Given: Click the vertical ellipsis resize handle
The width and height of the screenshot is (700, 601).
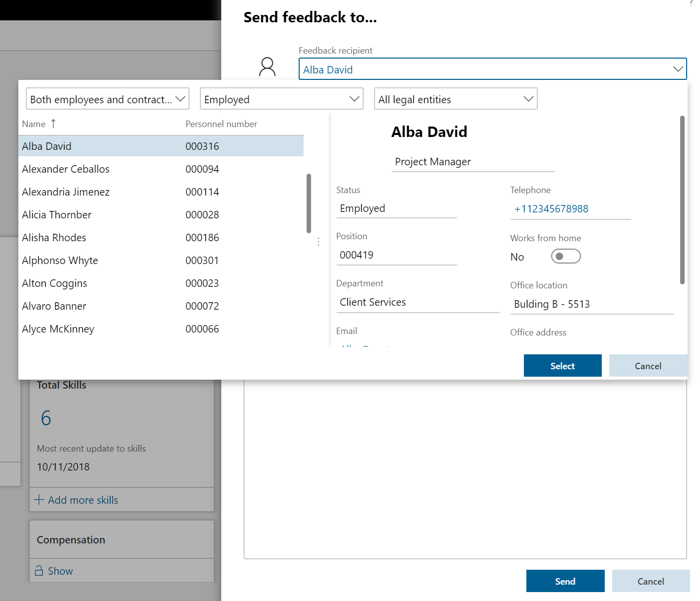Looking at the screenshot, I should click(318, 242).
